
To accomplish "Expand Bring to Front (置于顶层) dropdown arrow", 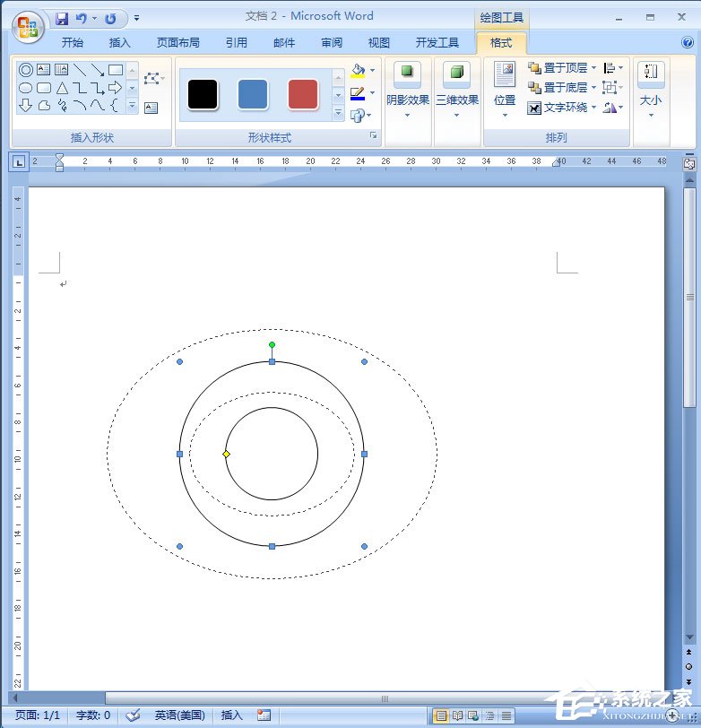I will tap(593, 68).
